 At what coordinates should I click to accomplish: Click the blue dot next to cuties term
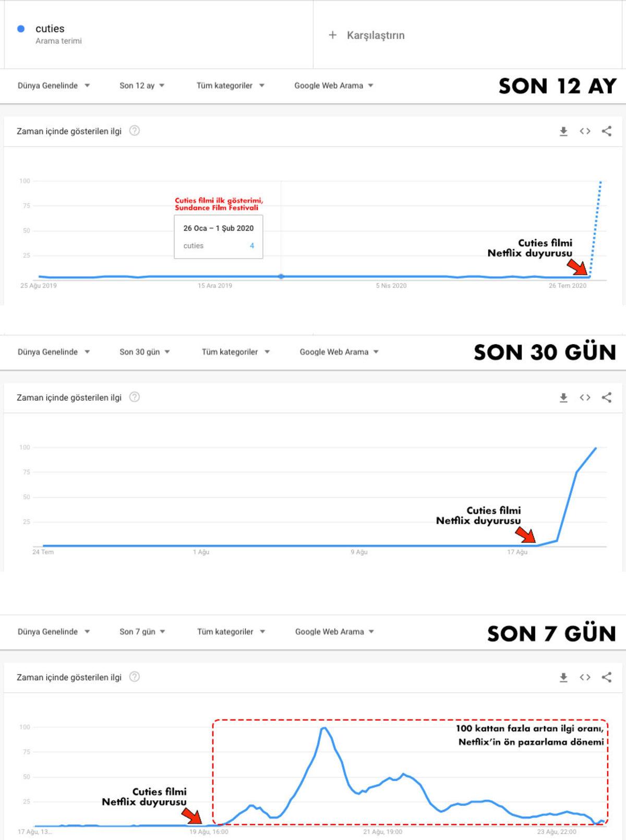tap(21, 29)
